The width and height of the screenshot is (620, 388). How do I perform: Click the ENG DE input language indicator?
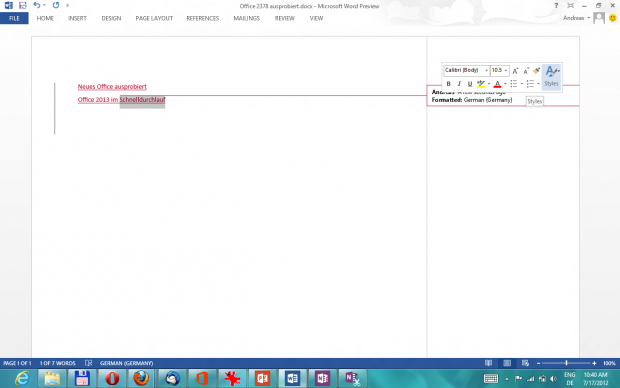click(569, 379)
